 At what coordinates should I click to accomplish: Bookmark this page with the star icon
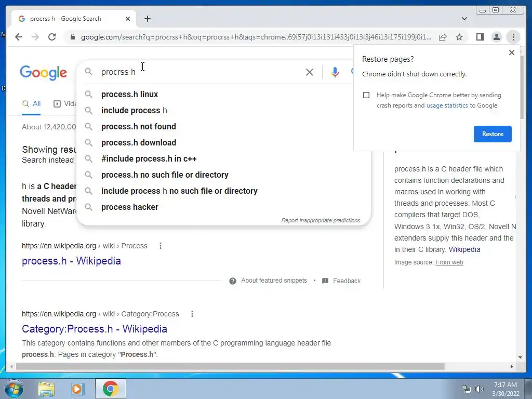point(459,37)
